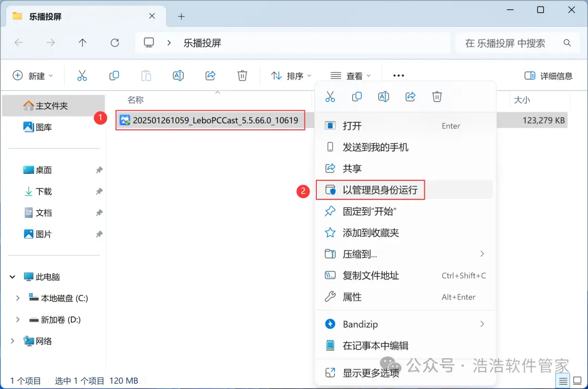Unpin 桌面 using its pin icon
Image resolution: width=588 pixels, height=389 pixels.
click(99, 170)
